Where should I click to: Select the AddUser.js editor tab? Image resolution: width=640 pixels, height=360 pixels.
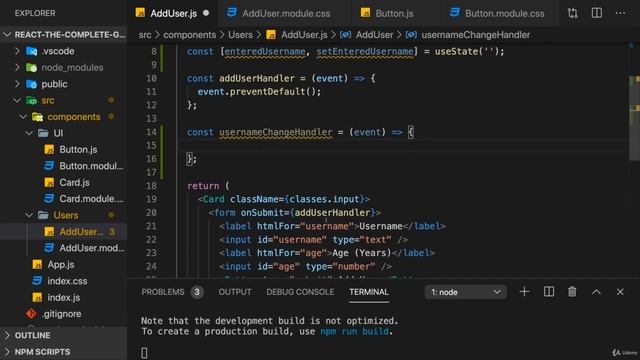pos(173,13)
